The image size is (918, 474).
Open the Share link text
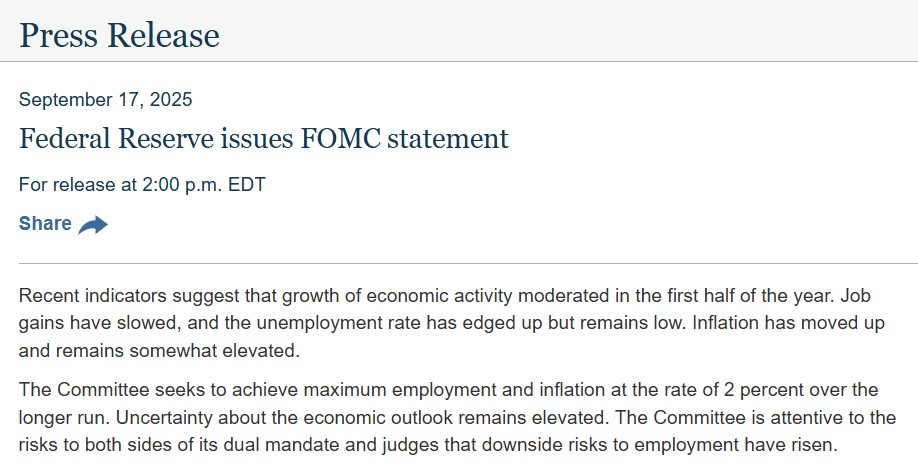tap(45, 224)
